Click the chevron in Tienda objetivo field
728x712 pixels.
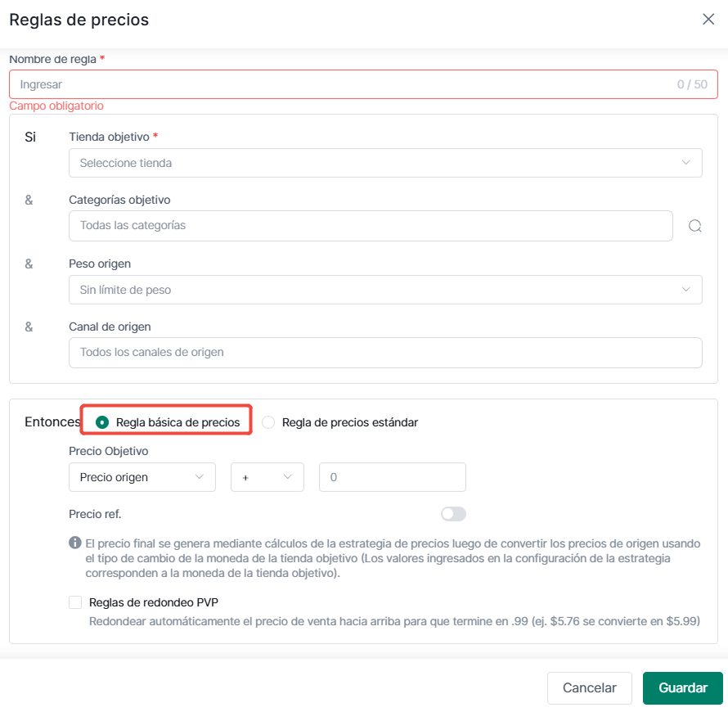pos(685,163)
